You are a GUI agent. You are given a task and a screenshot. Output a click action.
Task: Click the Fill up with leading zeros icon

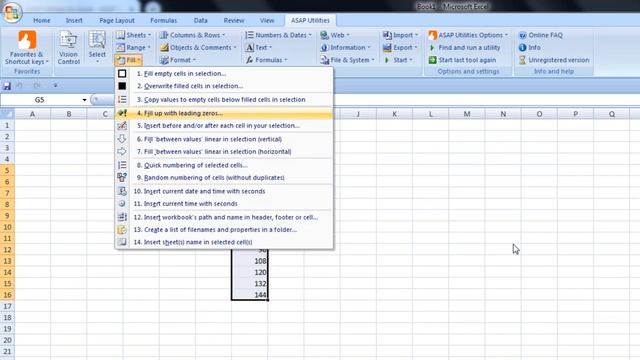pyautogui.click(x=122, y=113)
